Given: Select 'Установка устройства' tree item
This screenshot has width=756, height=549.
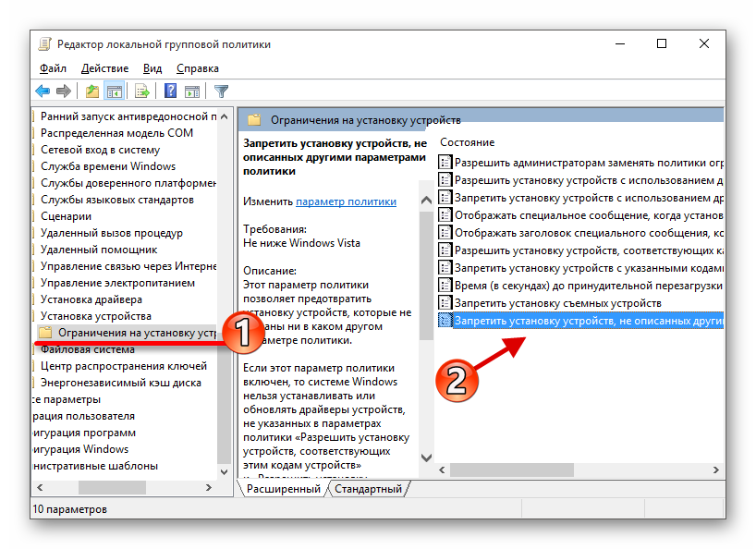Looking at the screenshot, I should (x=96, y=316).
